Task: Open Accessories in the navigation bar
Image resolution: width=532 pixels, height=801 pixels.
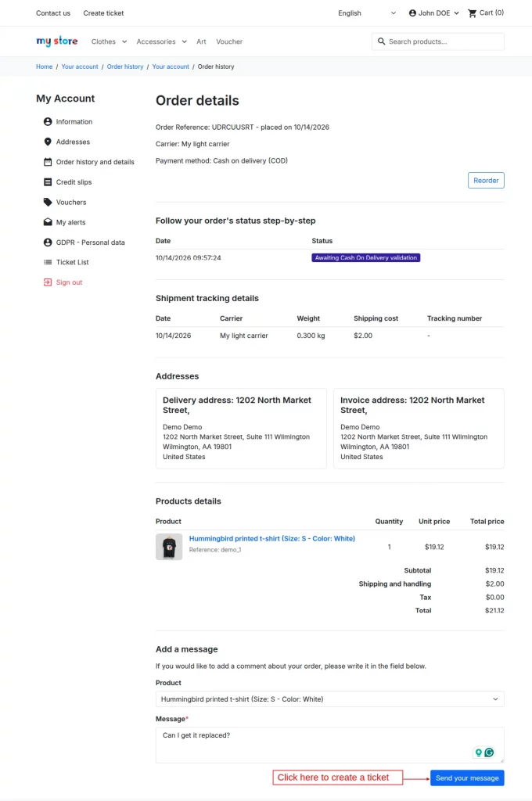Action: coord(156,42)
